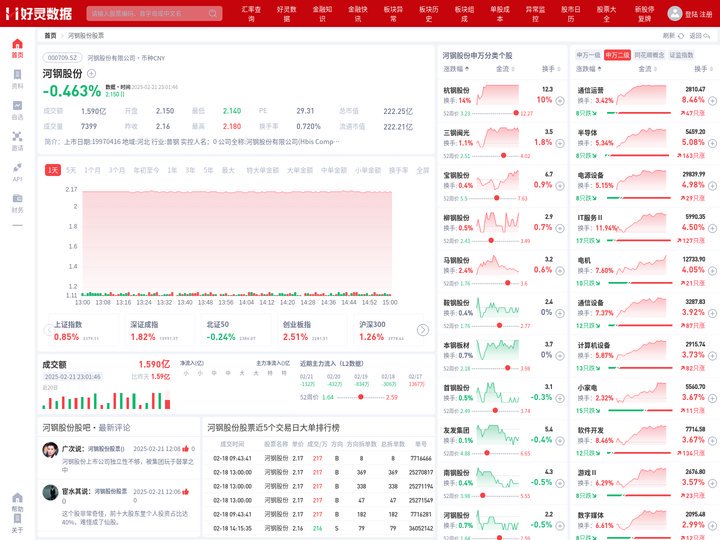720x540 pixels.
Task: Add 宝钢股份 with its plus icon
Action: pyautogui.click(x=560, y=186)
